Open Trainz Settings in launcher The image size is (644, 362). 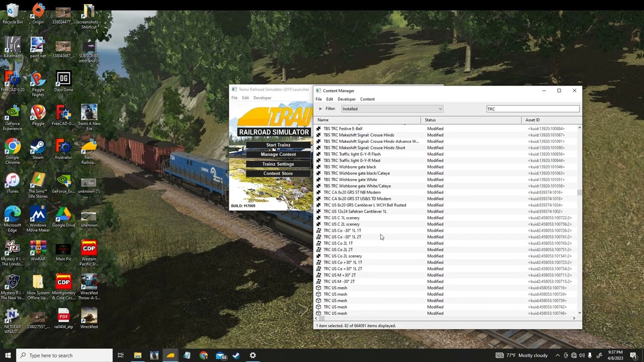[278, 164]
